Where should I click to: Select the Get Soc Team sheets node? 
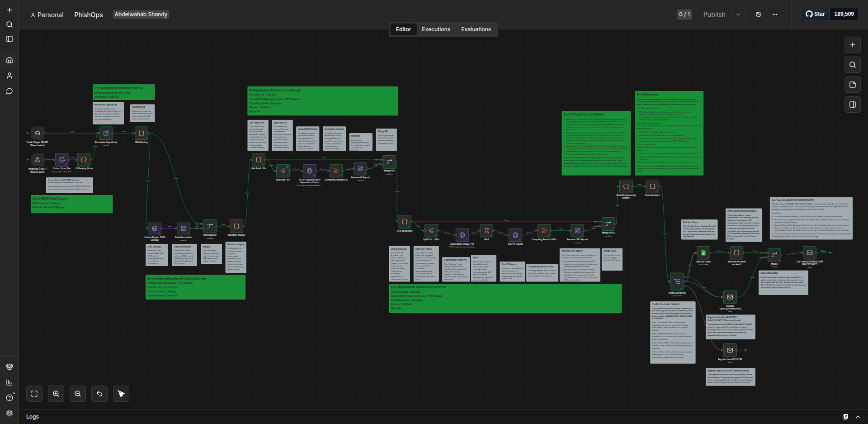[x=703, y=252]
